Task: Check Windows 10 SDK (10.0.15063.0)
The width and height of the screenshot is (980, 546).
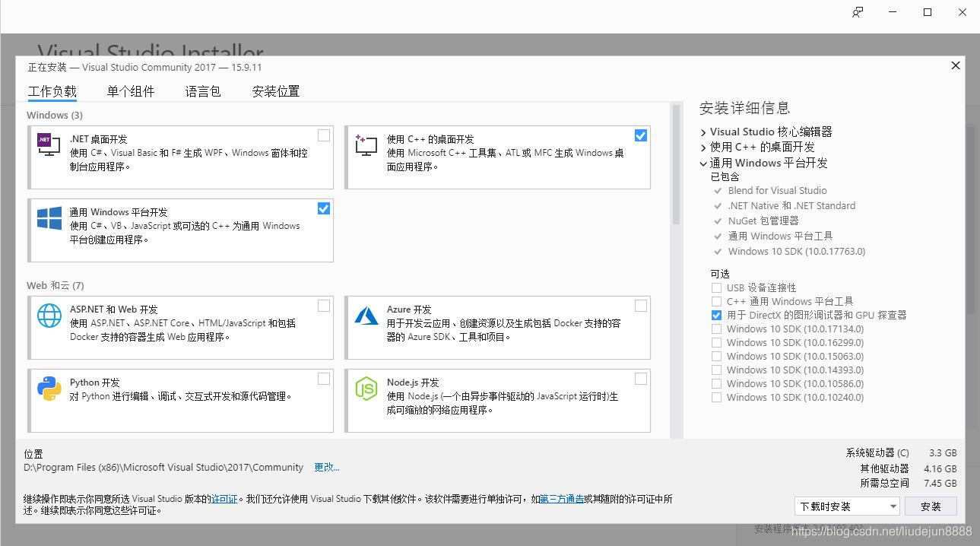Action: (716, 356)
